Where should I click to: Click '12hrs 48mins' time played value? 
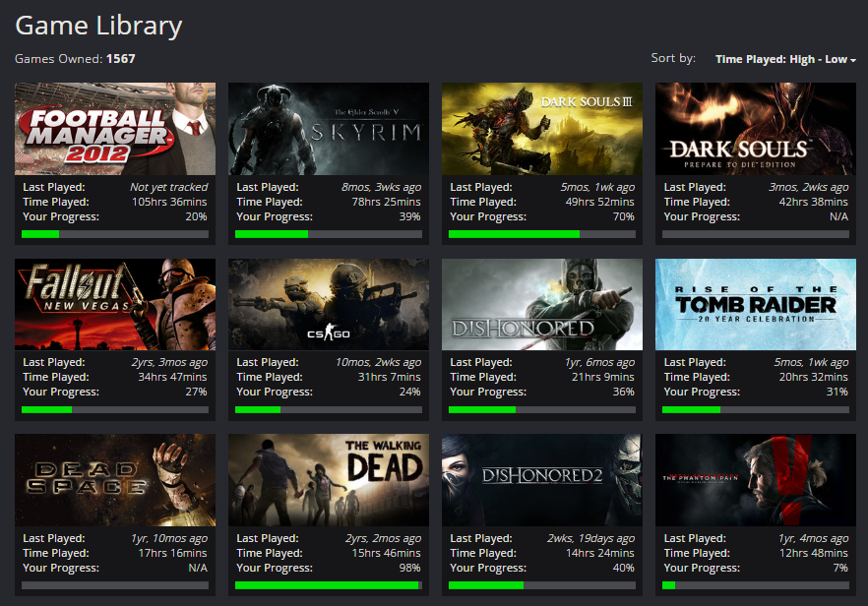[814, 553]
